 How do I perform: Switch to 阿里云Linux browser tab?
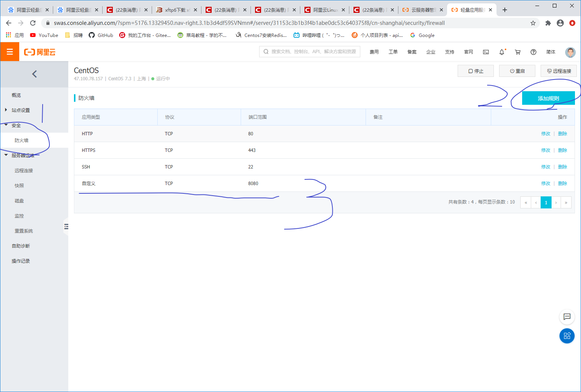325,10
